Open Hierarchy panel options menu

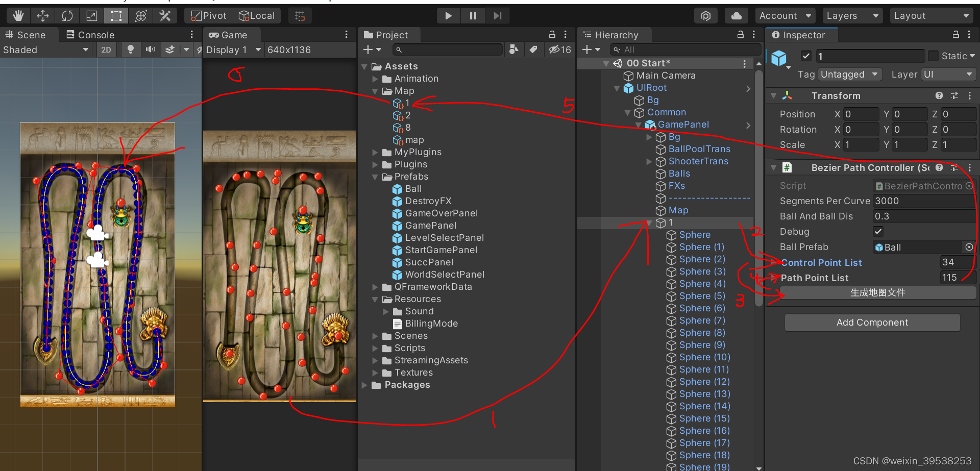point(754,35)
